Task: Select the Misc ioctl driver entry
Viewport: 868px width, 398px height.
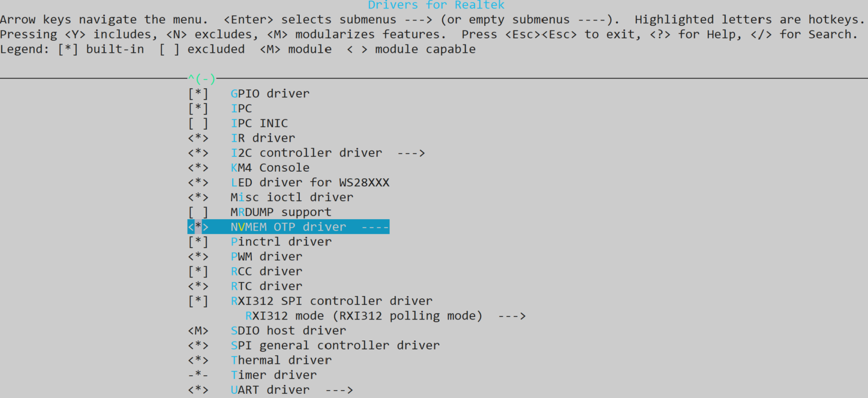Action: click(292, 197)
